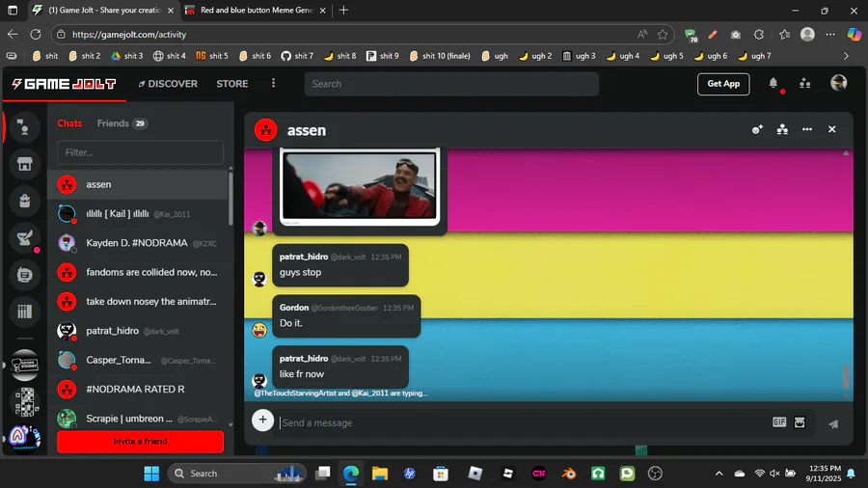Open the Windows Start menu
This screenshot has height=488, width=868.
[151, 474]
